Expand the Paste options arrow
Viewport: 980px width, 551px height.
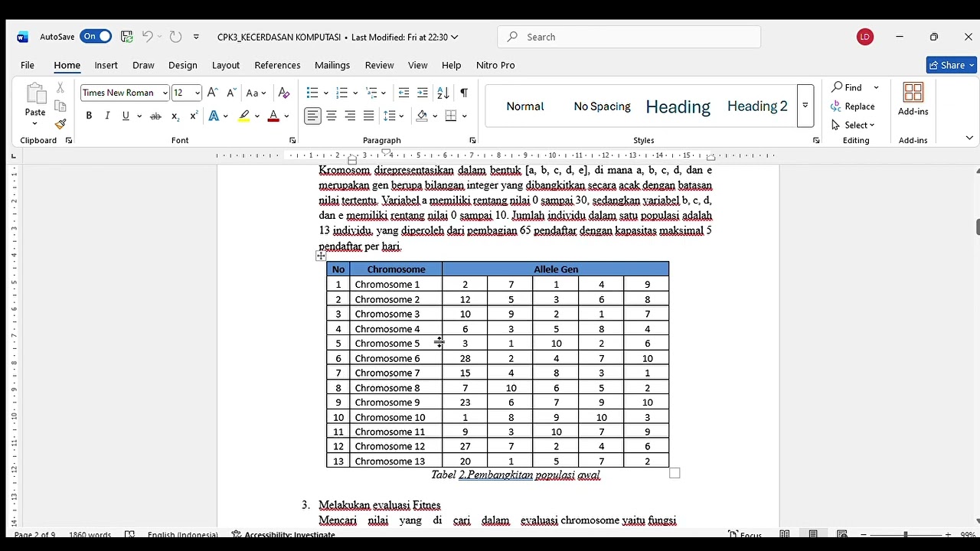point(35,124)
